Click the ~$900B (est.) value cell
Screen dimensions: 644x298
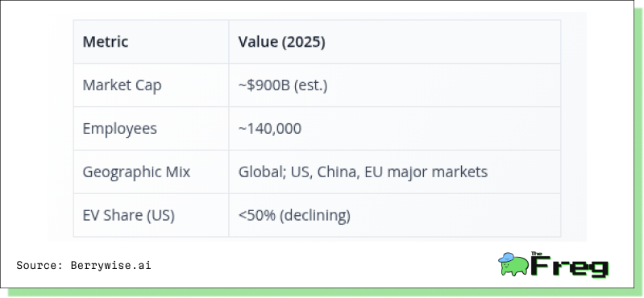point(395,85)
